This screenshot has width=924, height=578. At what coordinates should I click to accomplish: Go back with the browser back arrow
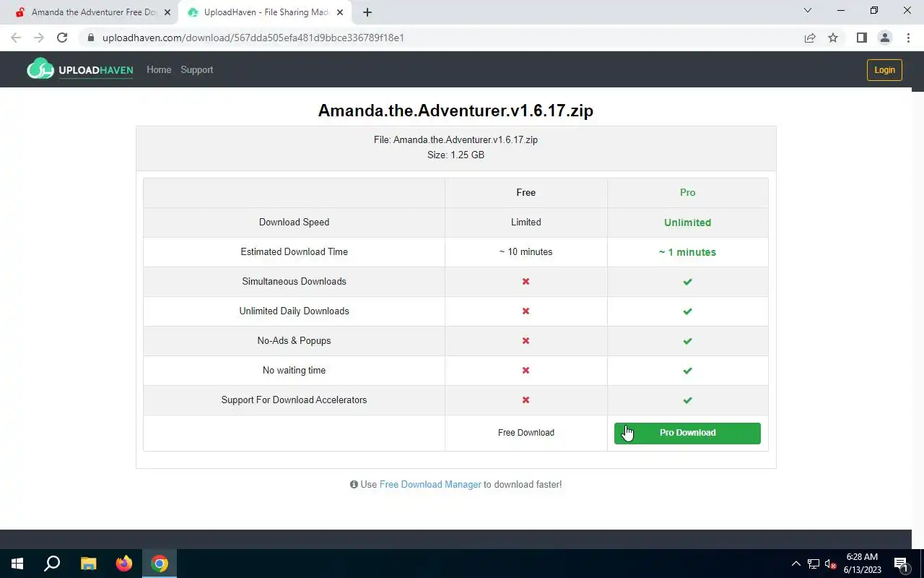pyautogui.click(x=16, y=38)
